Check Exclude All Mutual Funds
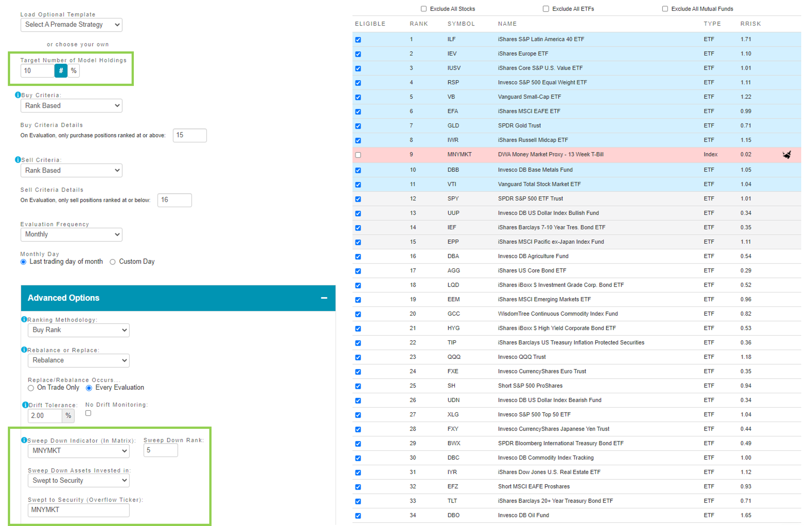The width and height of the screenshot is (812, 526). (x=665, y=9)
